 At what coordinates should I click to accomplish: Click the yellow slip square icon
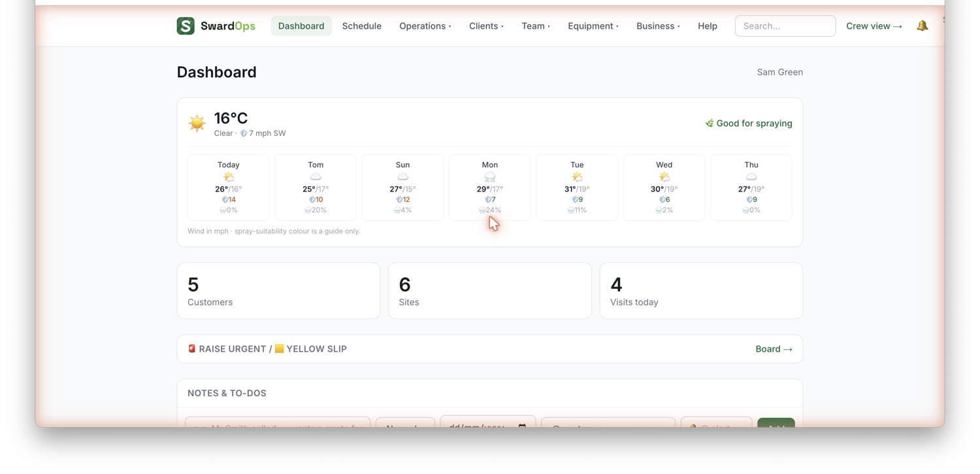tap(279, 348)
